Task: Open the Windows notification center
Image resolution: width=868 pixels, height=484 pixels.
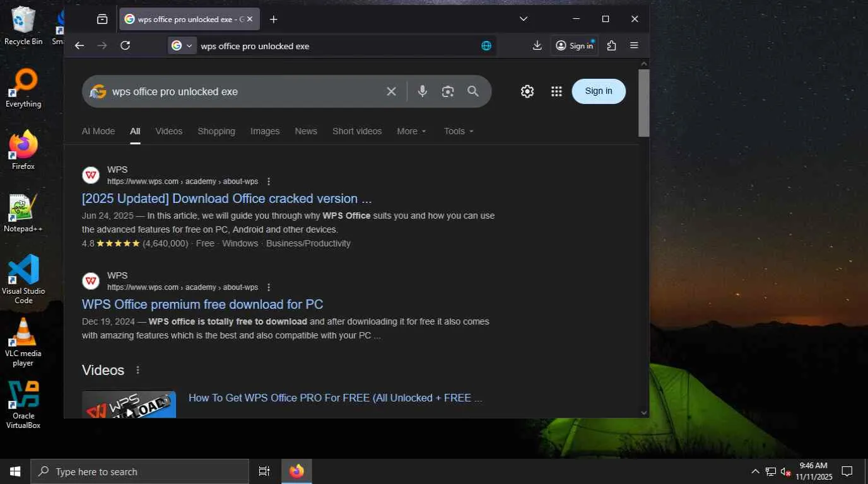Action: [847, 471]
